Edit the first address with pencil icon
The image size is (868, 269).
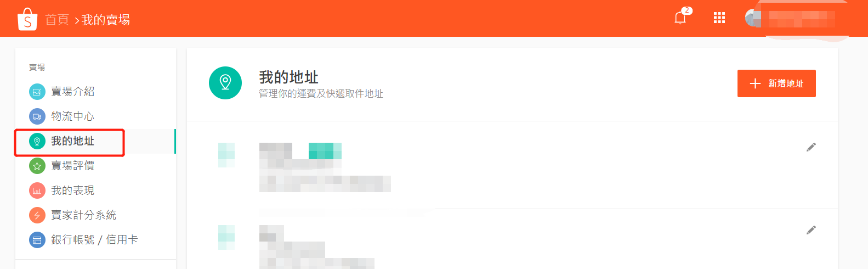[811, 147]
